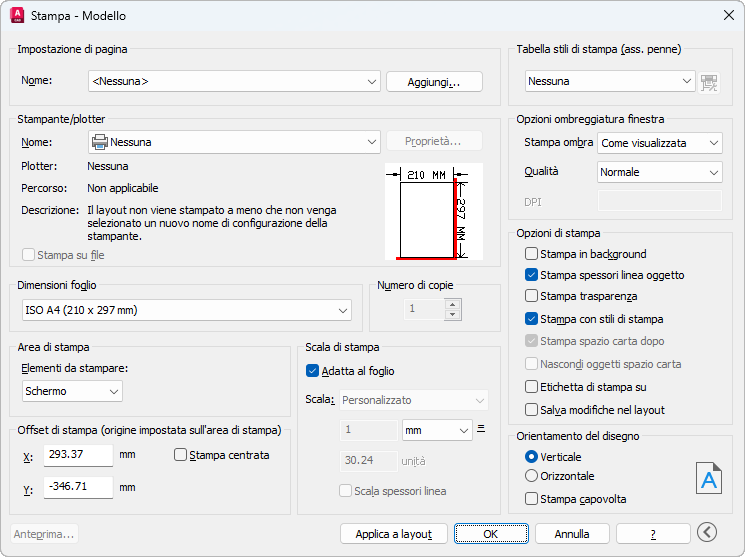Uncheck Adatta al foglio option
Image resolution: width=745 pixels, height=557 pixels.
point(312,371)
